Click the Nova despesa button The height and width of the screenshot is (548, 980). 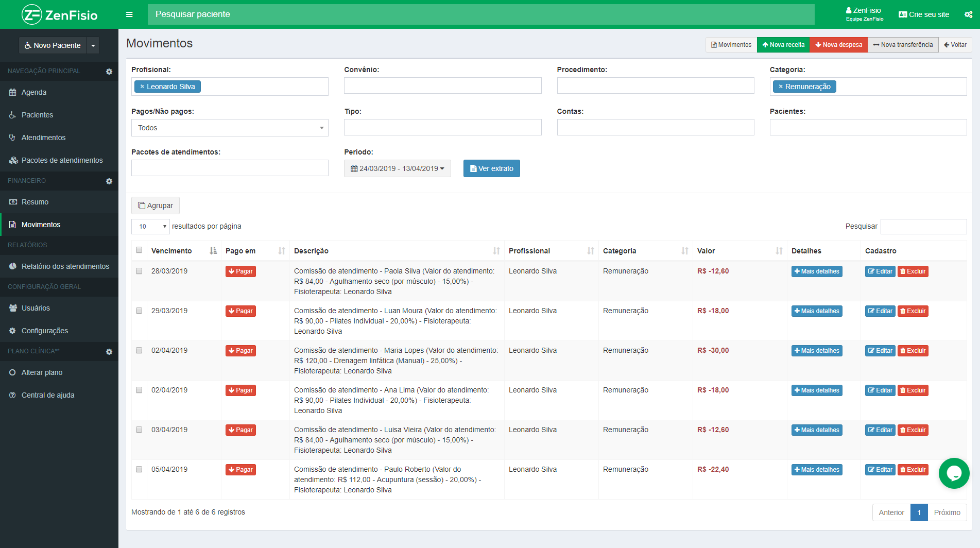[x=838, y=45]
